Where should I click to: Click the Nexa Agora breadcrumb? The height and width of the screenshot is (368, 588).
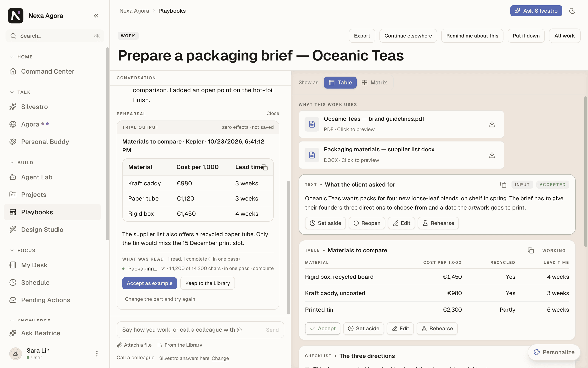click(134, 11)
